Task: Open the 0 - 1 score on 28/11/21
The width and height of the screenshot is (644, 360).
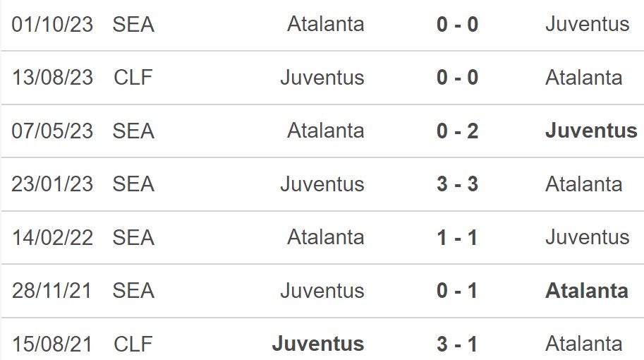Action: 458,291
